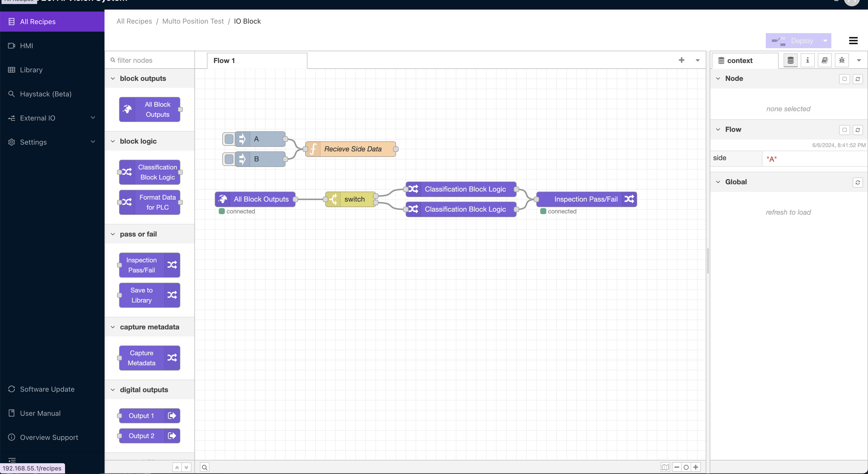The image size is (868, 474).
Task: Click the Deploy button
Action: (799, 40)
